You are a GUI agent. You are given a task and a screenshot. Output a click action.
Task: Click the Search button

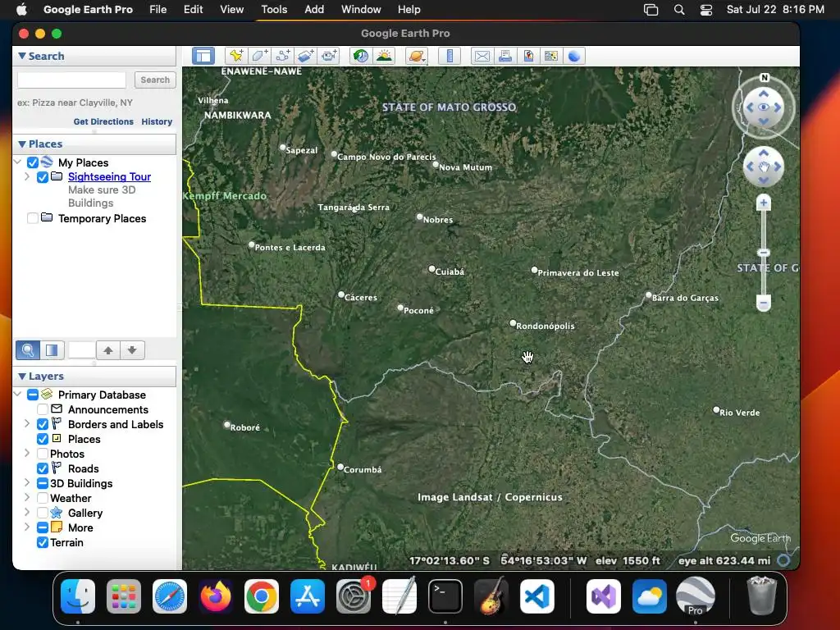pyautogui.click(x=155, y=80)
